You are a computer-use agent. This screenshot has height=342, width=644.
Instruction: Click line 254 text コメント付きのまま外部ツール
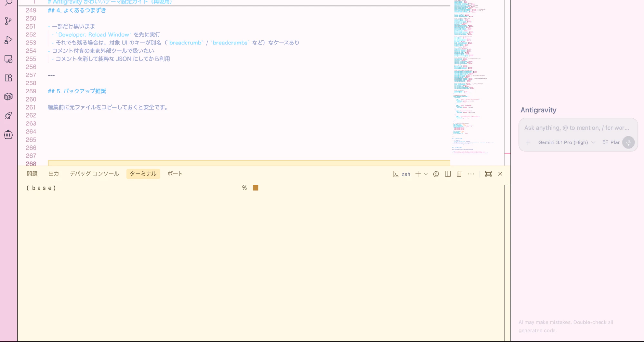[x=103, y=51]
